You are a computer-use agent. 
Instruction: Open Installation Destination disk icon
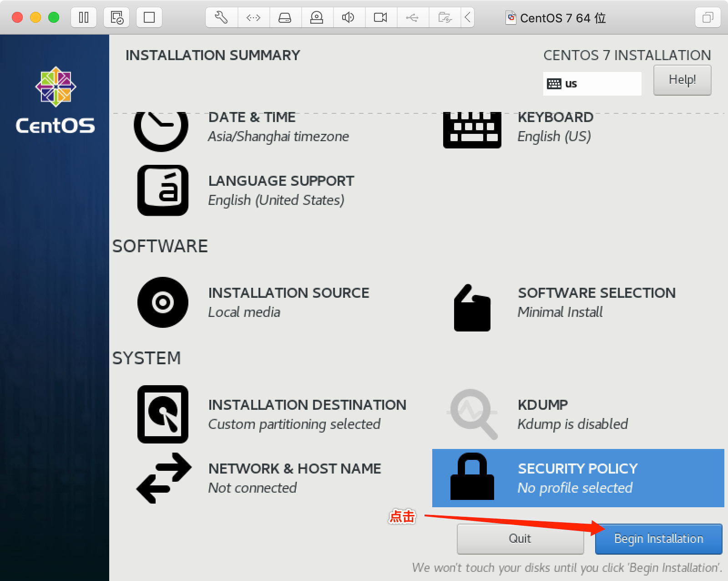click(x=163, y=414)
